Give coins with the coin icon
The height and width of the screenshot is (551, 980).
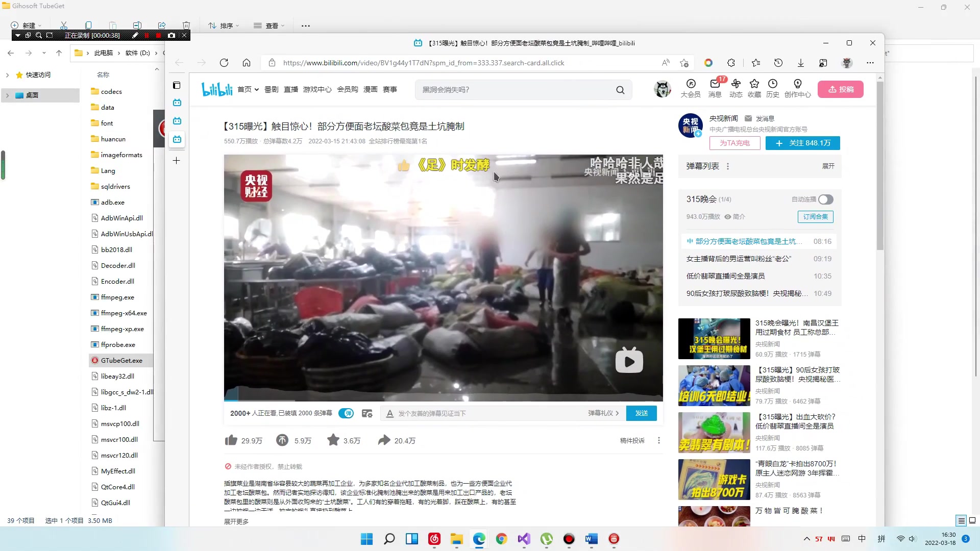click(x=282, y=440)
